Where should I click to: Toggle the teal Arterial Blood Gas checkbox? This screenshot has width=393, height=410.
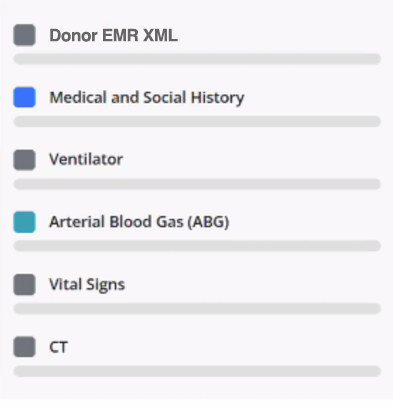(x=24, y=222)
